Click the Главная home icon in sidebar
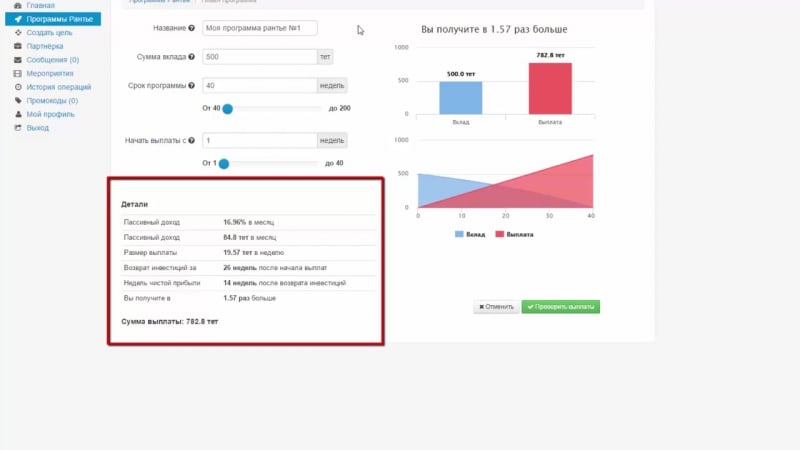The width and height of the screenshot is (800, 450). click(18, 5)
